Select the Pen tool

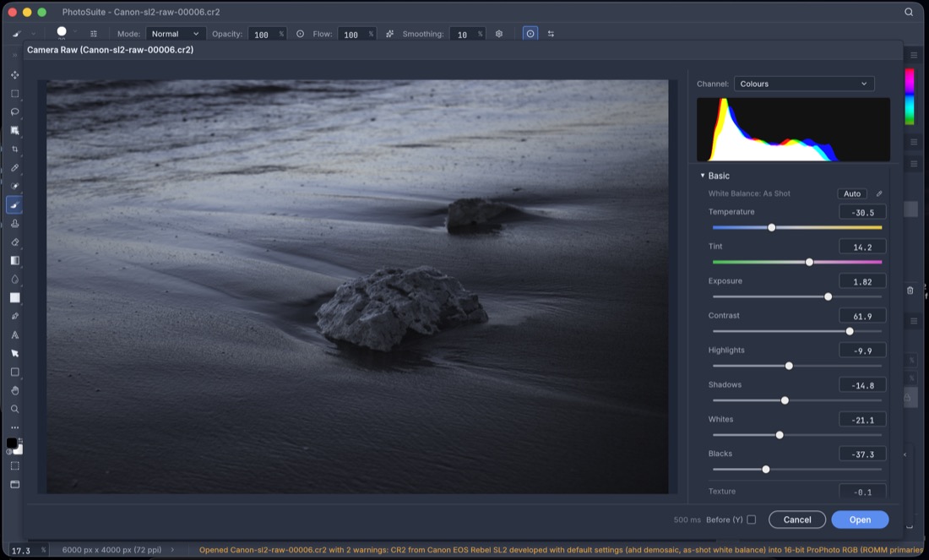click(x=15, y=316)
